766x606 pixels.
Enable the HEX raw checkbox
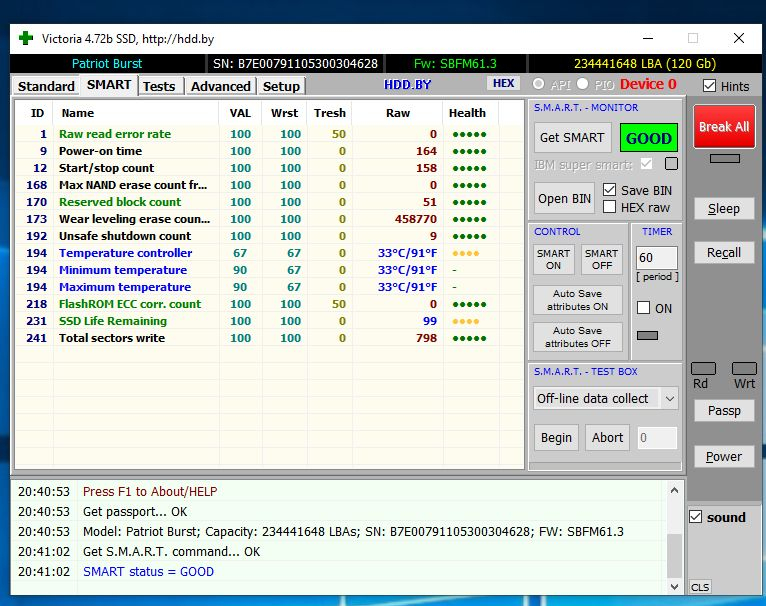click(610, 207)
